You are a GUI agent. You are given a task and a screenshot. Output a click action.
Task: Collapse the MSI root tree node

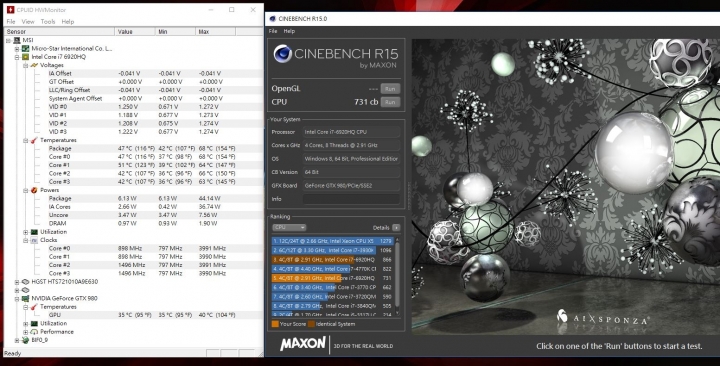pos(8,40)
